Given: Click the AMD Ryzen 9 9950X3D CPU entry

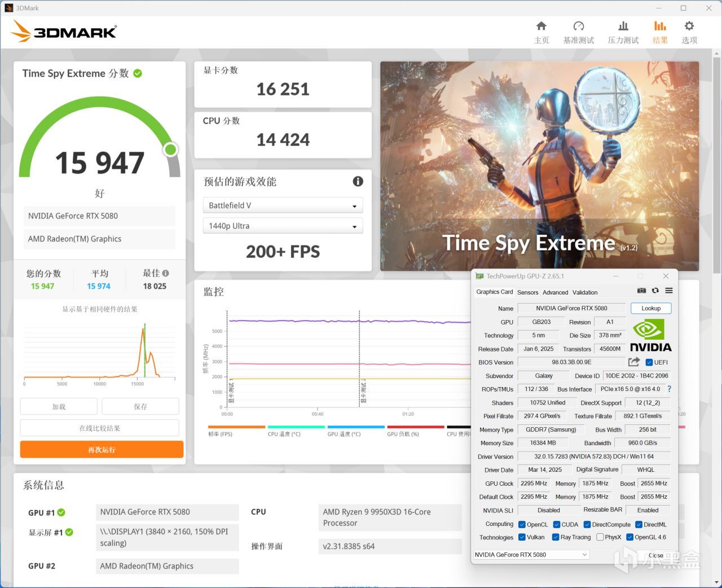Looking at the screenshot, I should click(x=390, y=517).
